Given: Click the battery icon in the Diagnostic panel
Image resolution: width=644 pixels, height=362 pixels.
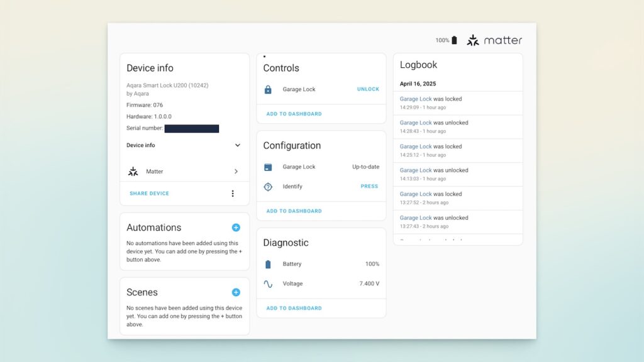Looking at the screenshot, I should pyautogui.click(x=267, y=264).
